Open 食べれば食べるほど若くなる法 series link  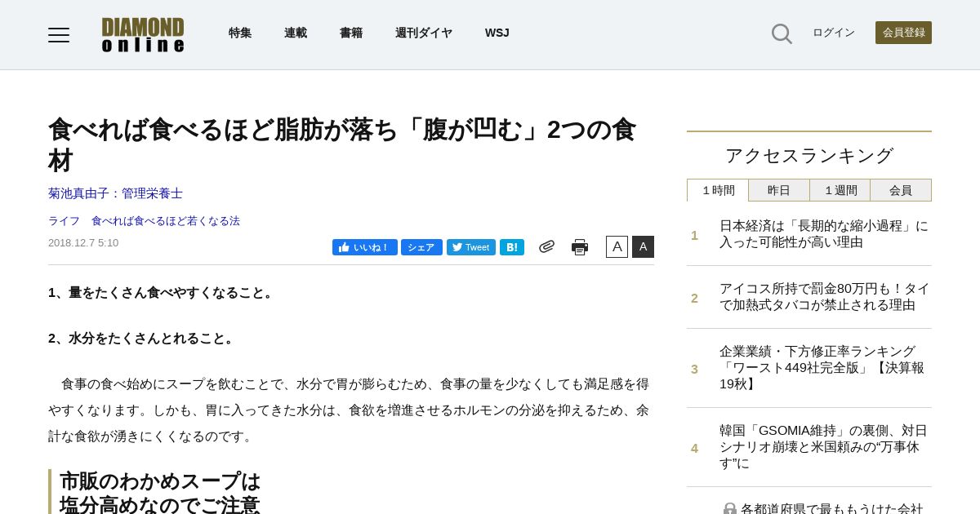click(166, 220)
